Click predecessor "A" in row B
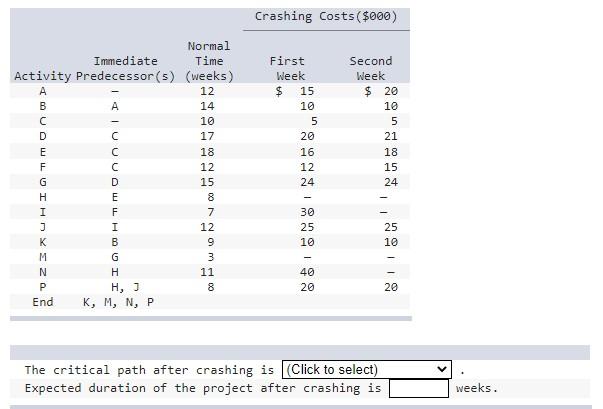The width and height of the screenshot is (603, 409). click(115, 106)
